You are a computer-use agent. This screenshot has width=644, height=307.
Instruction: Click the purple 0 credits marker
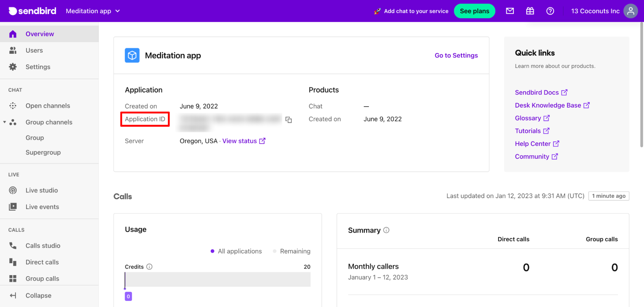pyautogui.click(x=128, y=296)
